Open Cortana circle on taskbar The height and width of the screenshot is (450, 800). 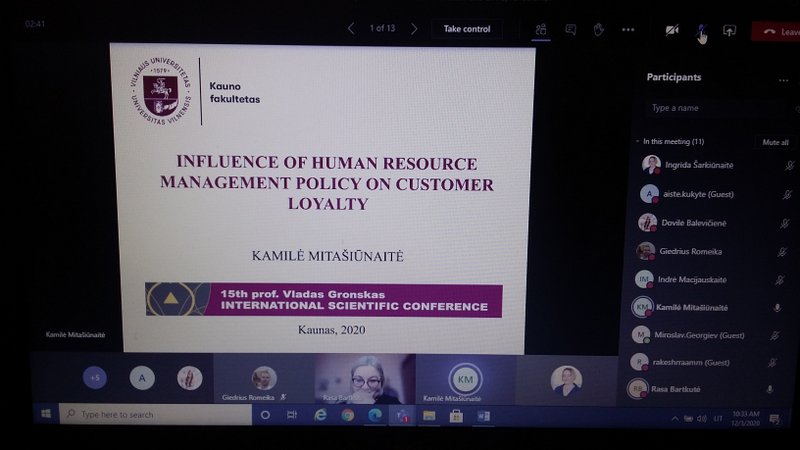[x=265, y=415]
